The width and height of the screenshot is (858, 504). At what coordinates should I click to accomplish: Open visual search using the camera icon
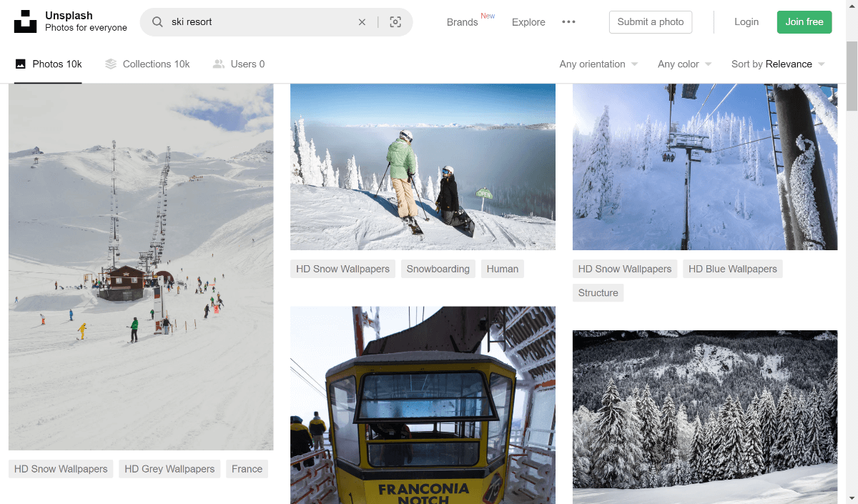395,22
